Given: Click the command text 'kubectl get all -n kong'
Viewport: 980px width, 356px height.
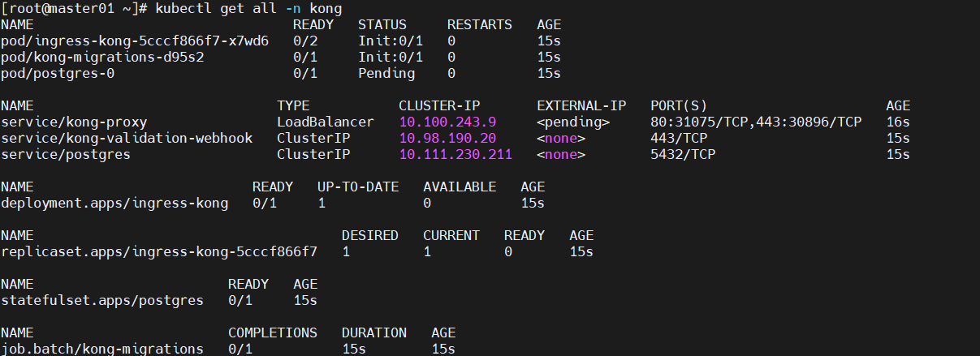Looking at the screenshot, I should click(248, 9).
